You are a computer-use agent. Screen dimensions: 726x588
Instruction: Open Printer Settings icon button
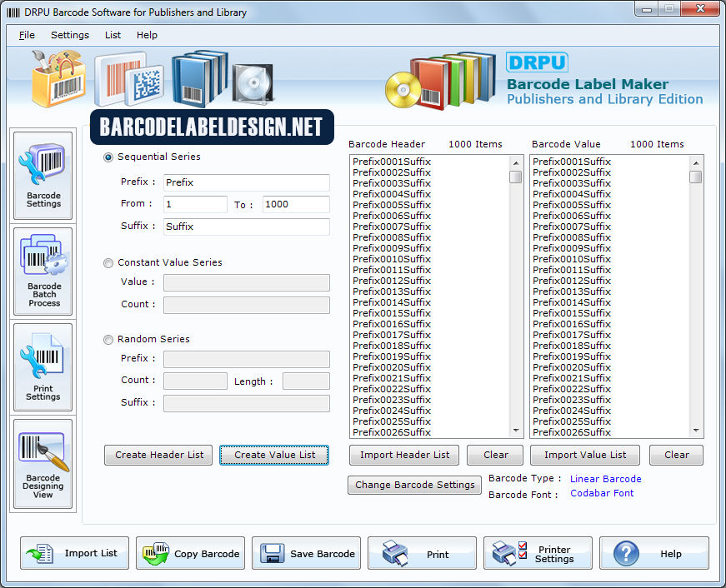[538, 553]
